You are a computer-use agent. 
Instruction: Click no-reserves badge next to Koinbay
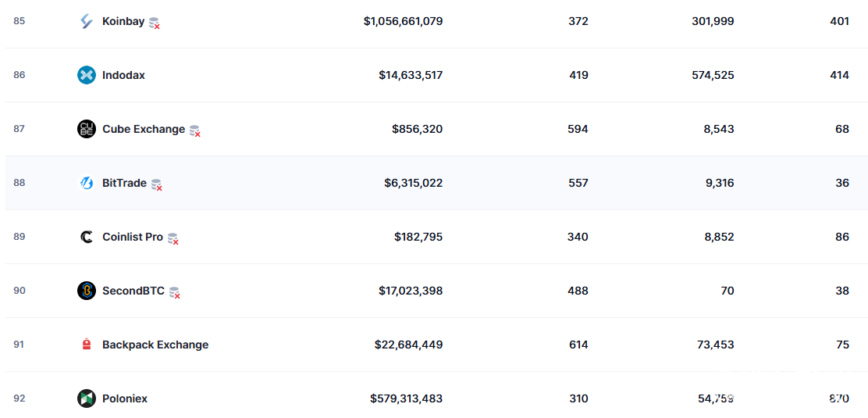tap(155, 23)
